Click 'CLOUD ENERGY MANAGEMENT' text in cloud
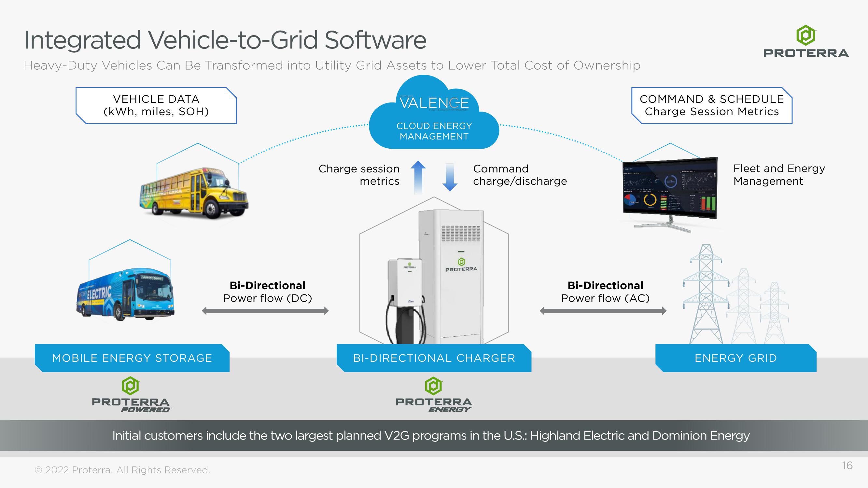Viewport: 868px width, 488px height. click(434, 131)
